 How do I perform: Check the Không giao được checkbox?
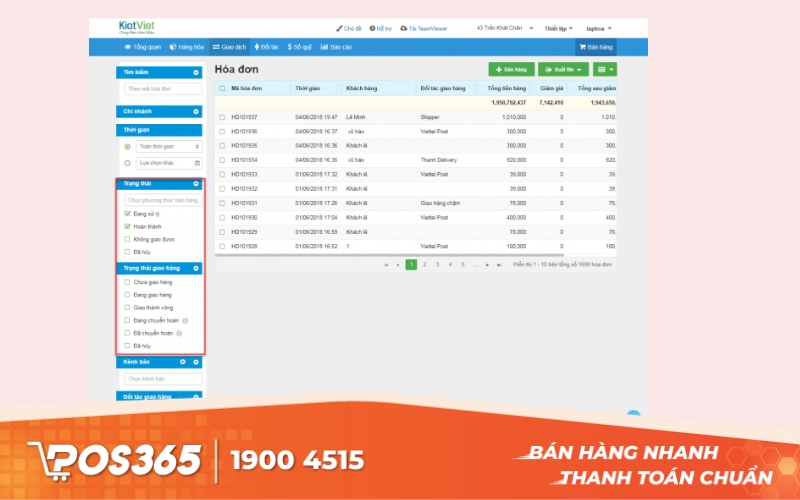(x=128, y=239)
